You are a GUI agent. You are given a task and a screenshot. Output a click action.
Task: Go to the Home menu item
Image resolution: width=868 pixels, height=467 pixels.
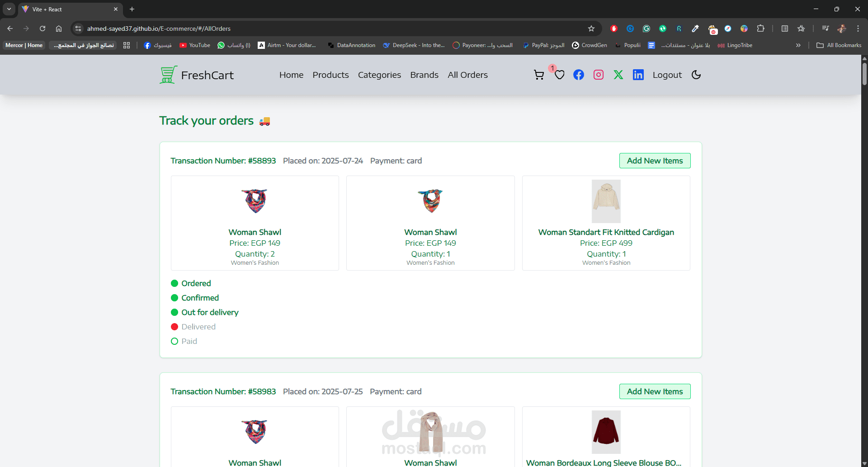[291, 75]
